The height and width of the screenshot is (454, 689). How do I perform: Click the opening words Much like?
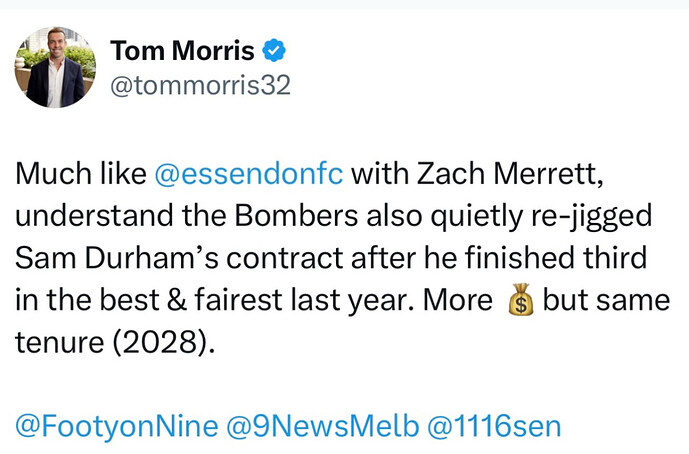pos(81,174)
